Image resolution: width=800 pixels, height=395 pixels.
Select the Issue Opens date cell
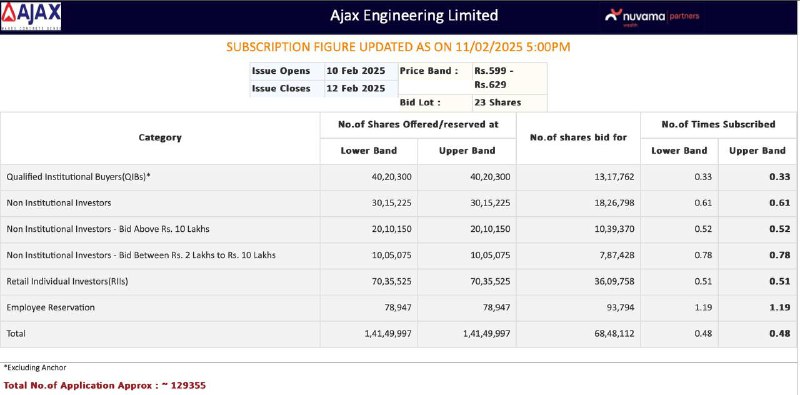point(356,71)
